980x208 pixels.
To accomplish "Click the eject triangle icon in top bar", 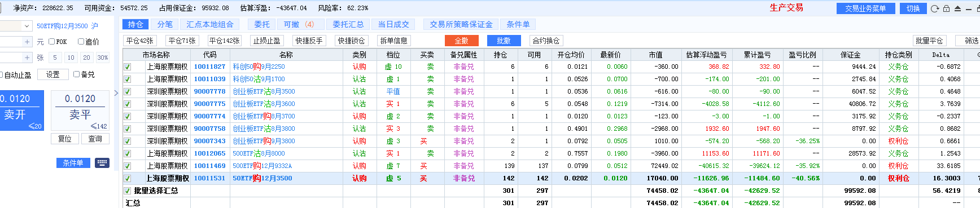I will tap(957, 8).
